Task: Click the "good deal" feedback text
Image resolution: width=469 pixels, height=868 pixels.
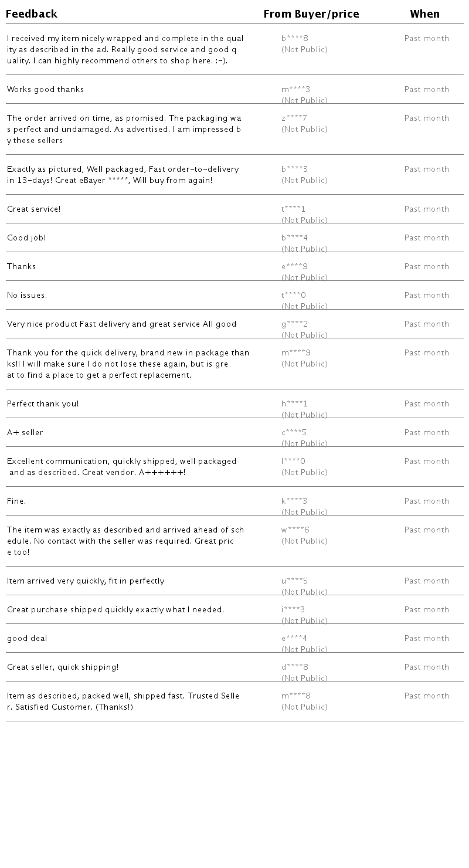Action: 27,639
